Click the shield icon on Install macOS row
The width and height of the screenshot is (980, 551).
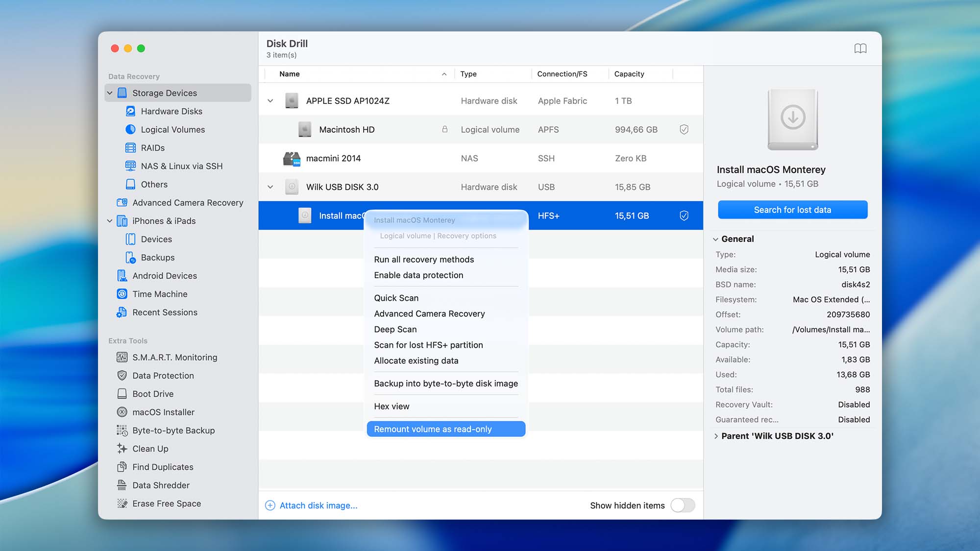pos(684,216)
